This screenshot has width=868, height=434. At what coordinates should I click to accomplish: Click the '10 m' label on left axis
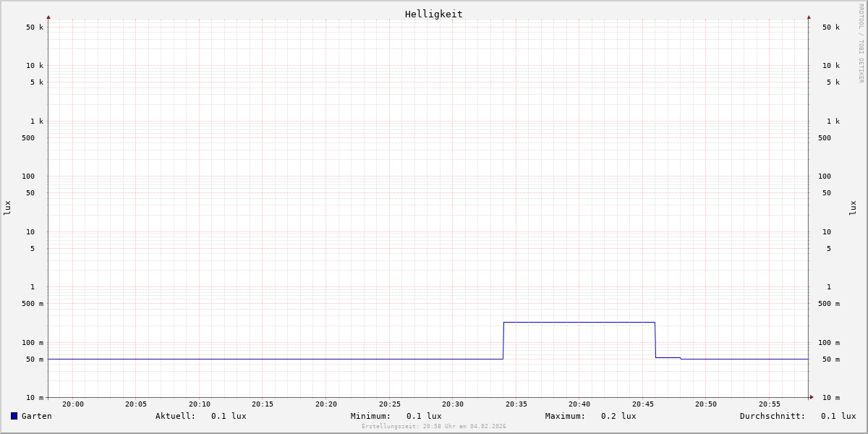click(x=35, y=398)
